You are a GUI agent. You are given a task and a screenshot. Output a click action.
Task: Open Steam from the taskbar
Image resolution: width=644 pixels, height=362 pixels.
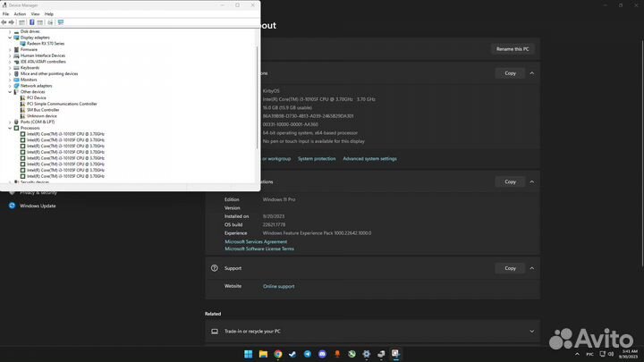(x=292, y=354)
